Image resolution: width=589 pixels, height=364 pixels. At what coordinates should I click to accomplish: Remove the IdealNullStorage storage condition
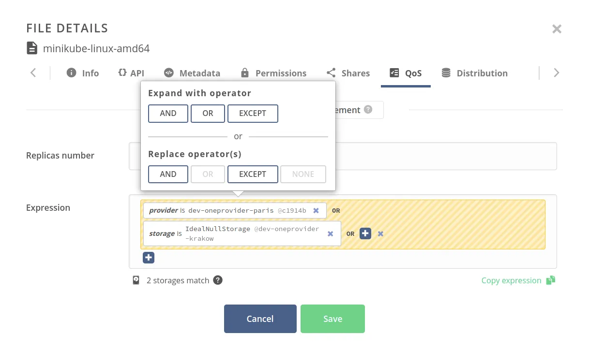pos(330,233)
